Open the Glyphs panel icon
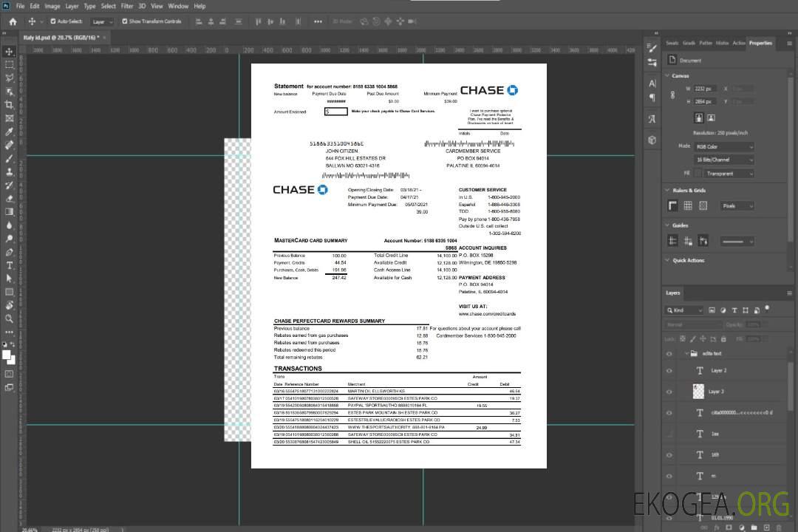The width and height of the screenshot is (798, 532). tap(652, 119)
